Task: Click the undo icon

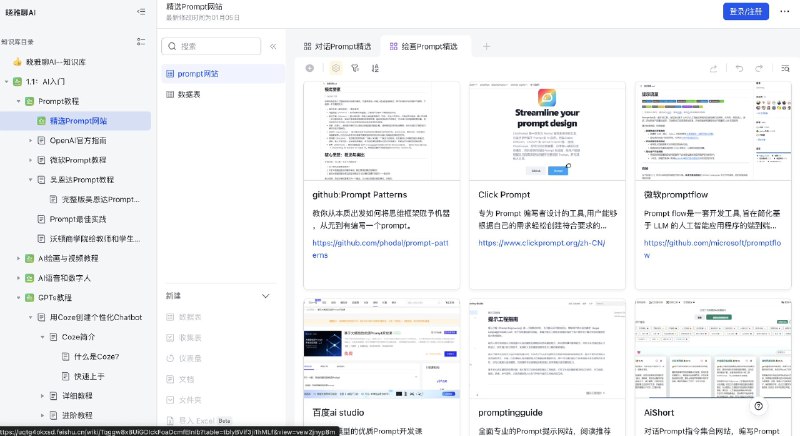Action: [x=739, y=68]
